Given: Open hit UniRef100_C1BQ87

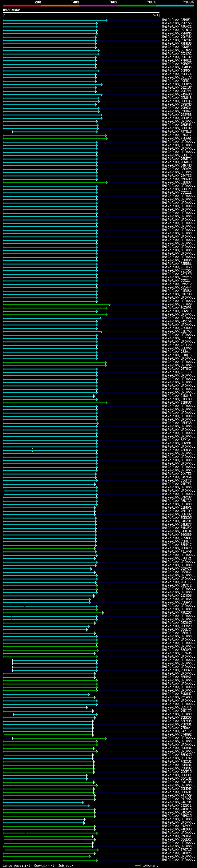Looking at the screenshot, I should point(177,182).
